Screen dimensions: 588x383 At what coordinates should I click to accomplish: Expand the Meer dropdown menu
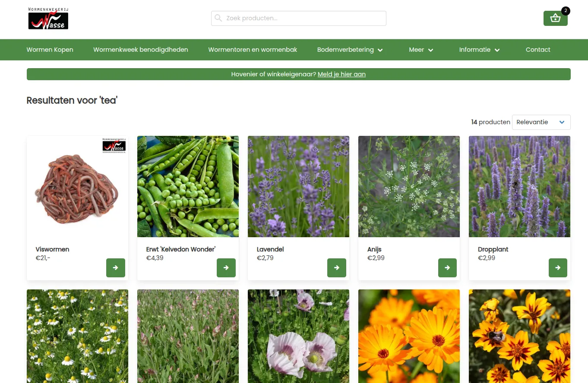[x=421, y=50]
